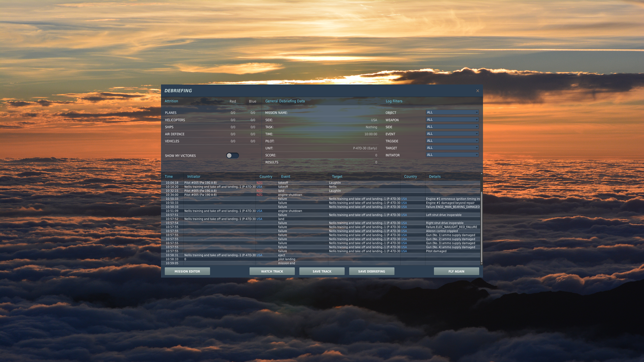Select 'Failure.ELEC_NAVLIGHT_RED_FAILURE' entry
This screenshot has width=644, height=362.
click(320, 227)
